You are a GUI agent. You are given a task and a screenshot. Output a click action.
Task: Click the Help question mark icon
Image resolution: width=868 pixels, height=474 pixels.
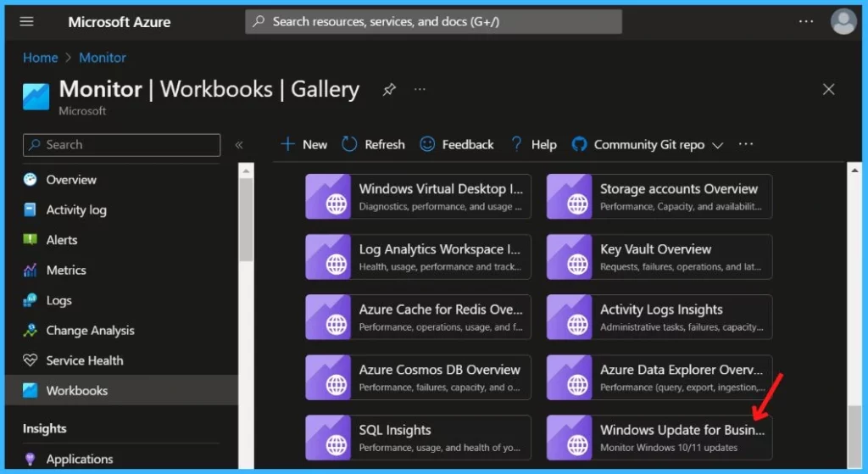pos(516,144)
